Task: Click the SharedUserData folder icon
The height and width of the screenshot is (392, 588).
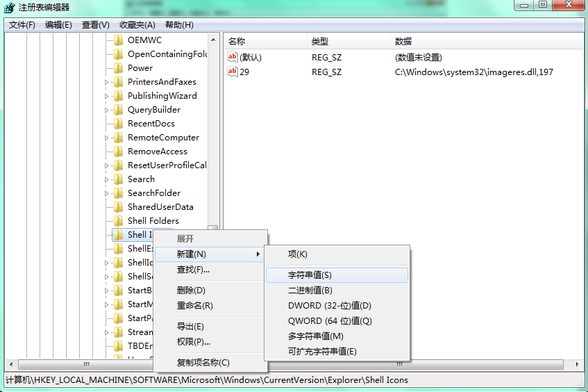Action: [x=118, y=207]
